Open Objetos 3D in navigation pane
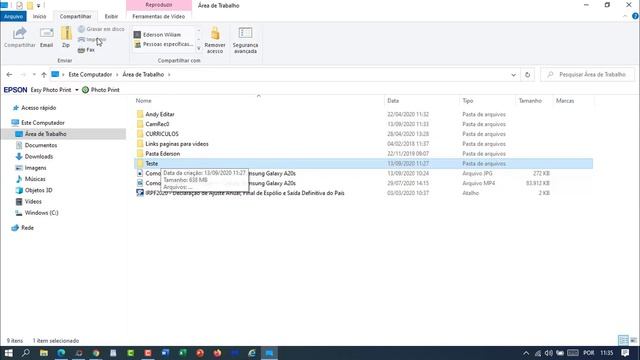640x360 pixels. (38, 190)
